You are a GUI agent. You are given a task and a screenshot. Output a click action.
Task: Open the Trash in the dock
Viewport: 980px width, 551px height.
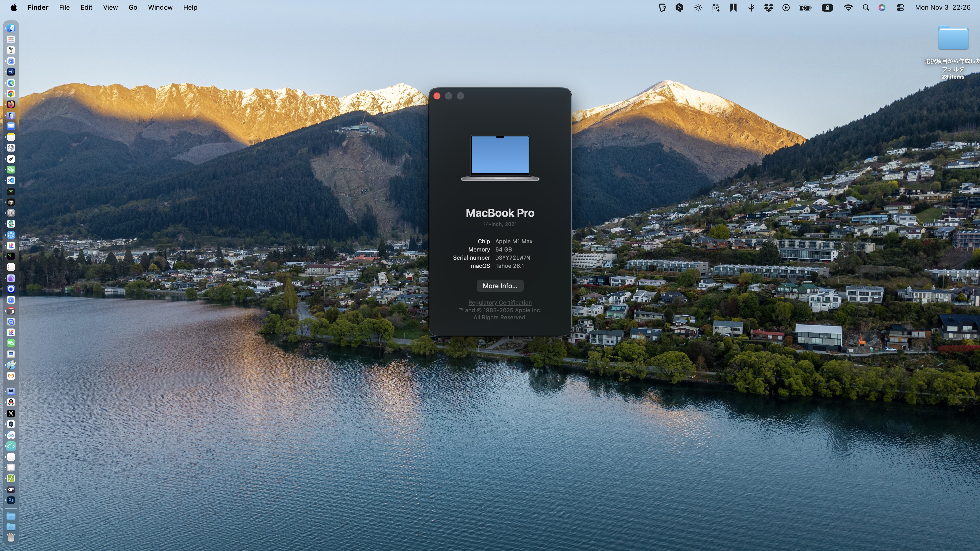(11, 537)
